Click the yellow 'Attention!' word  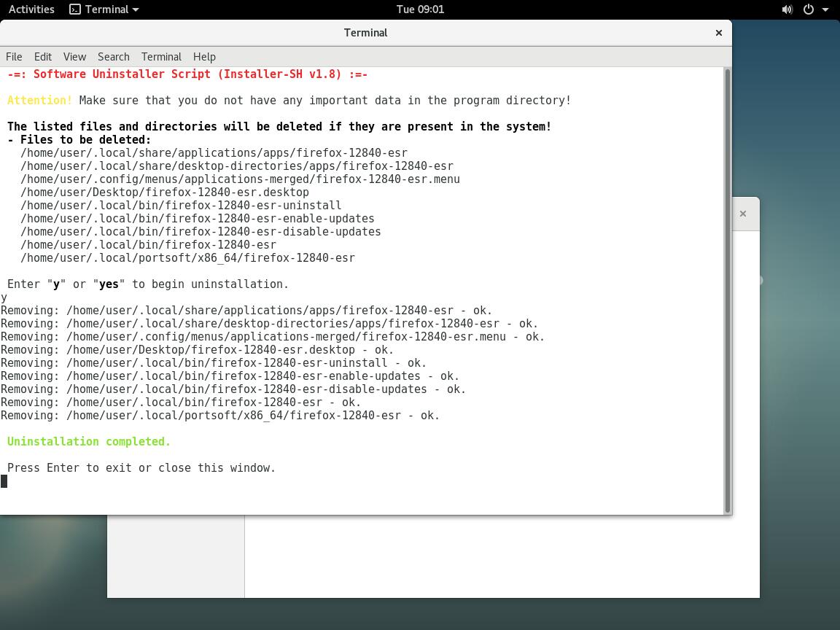pos(39,100)
